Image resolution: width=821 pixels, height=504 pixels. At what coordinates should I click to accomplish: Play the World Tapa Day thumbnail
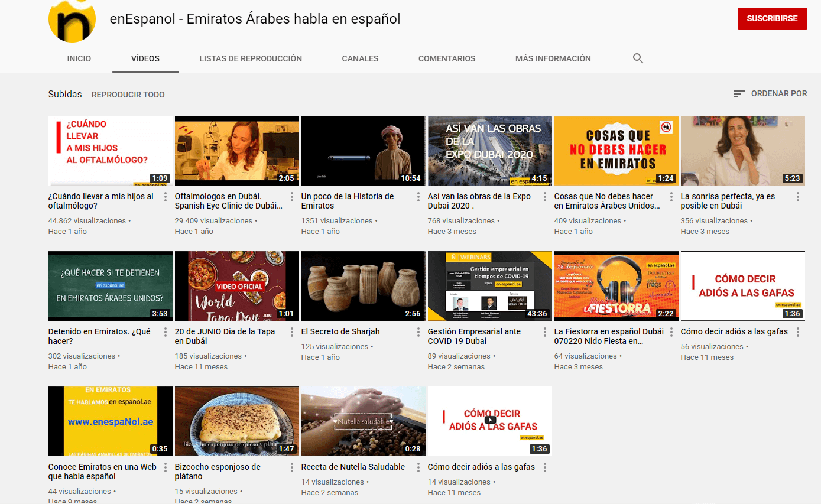tap(237, 286)
